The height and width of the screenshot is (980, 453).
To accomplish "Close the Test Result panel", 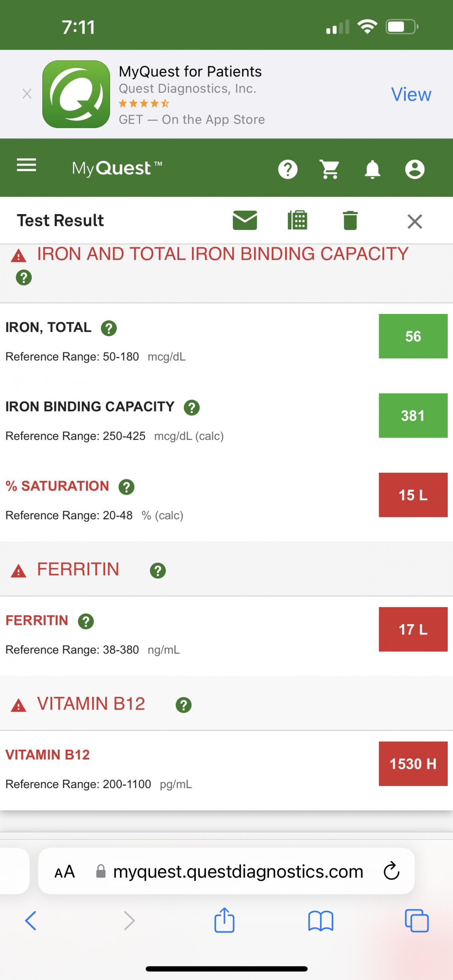I will coord(414,221).
